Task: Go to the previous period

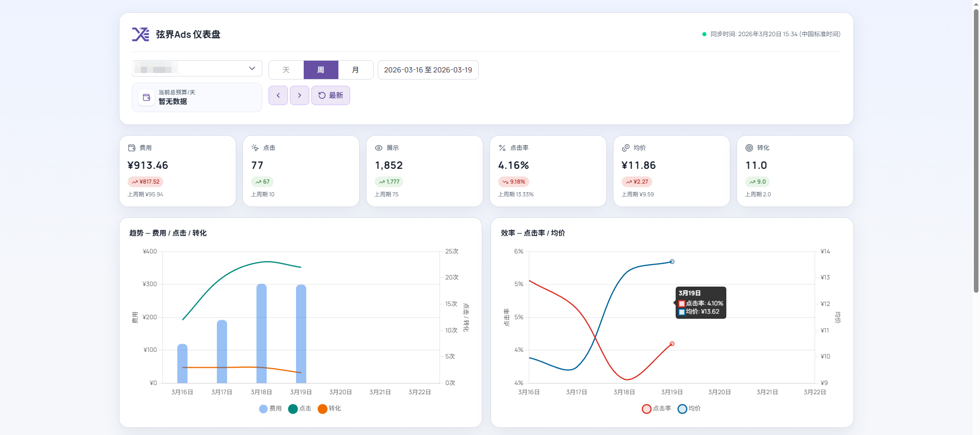Action: coord(278,95)
